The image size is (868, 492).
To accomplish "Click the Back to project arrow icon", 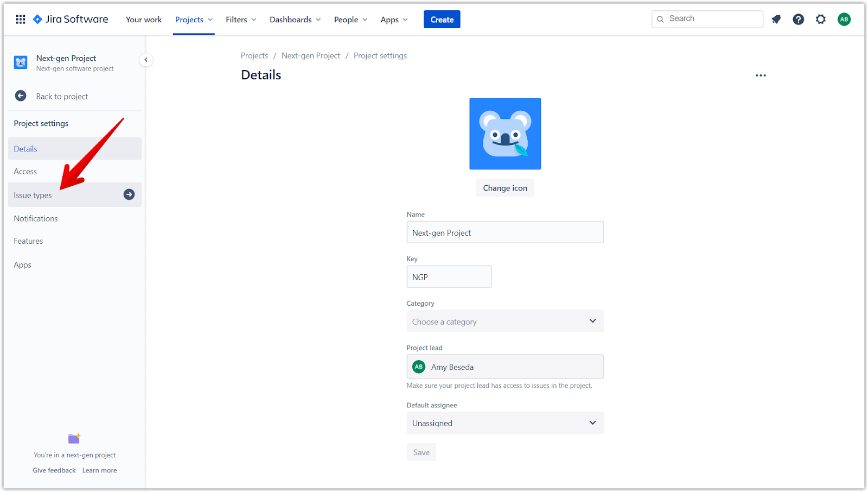I will pyautogui.click(x=21, y=96).
